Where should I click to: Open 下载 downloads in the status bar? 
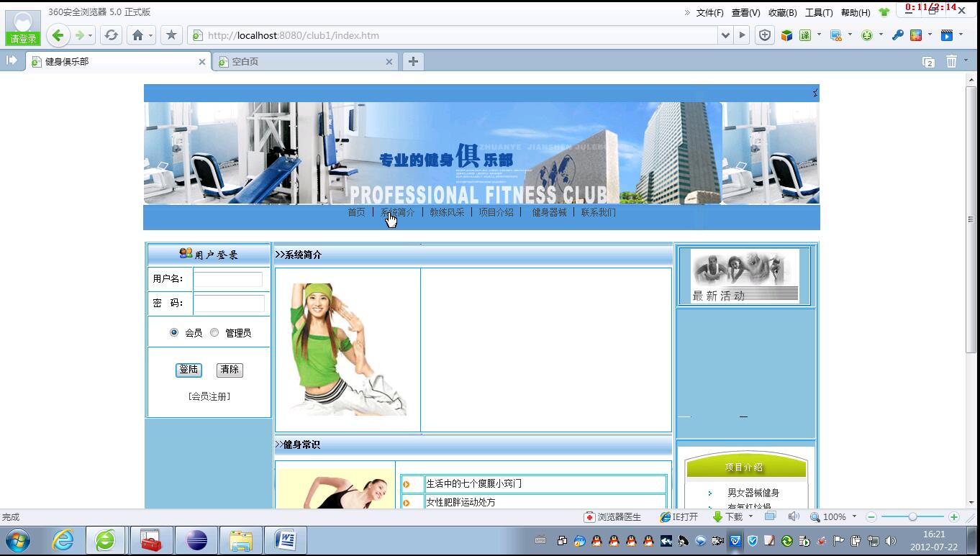click(x=727, y=517)
